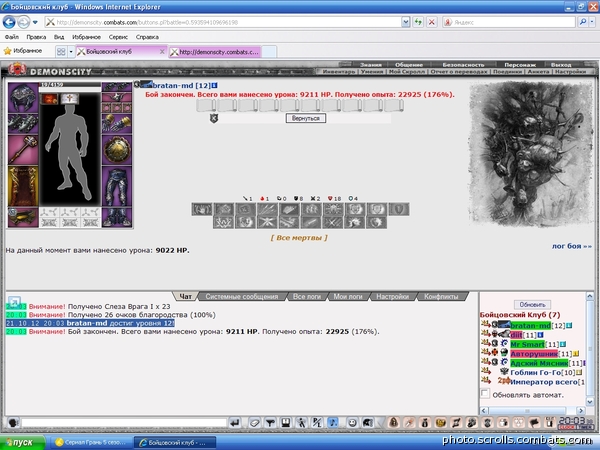The width and height of the screenshot is (600, 450).
Task: Open the smiley emoticons icon
Action: (x=352, y=423)
